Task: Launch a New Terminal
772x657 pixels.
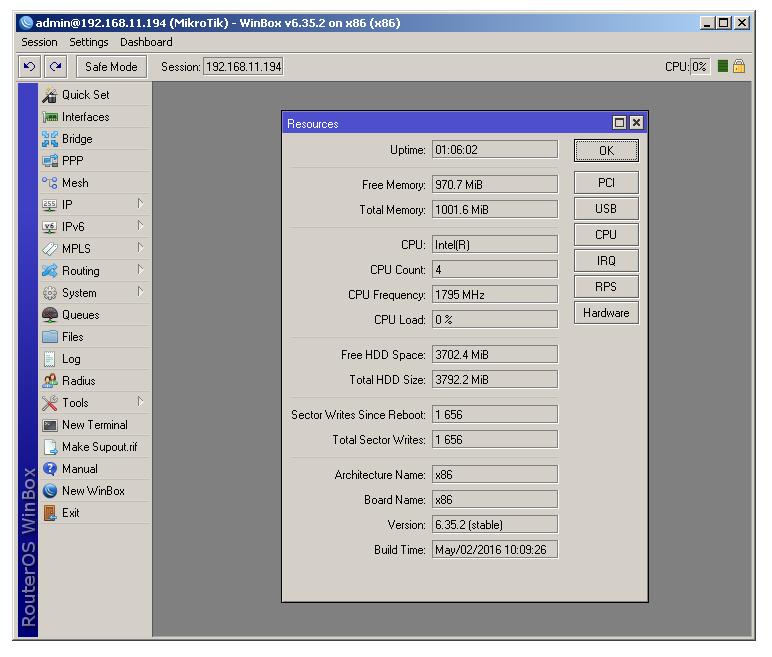Action: click(94, 425)
